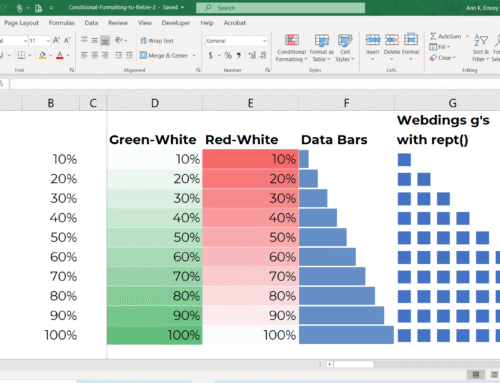The image size is (500, 383).
Task: Apply percent style format
Action: [x=228, y=55]
